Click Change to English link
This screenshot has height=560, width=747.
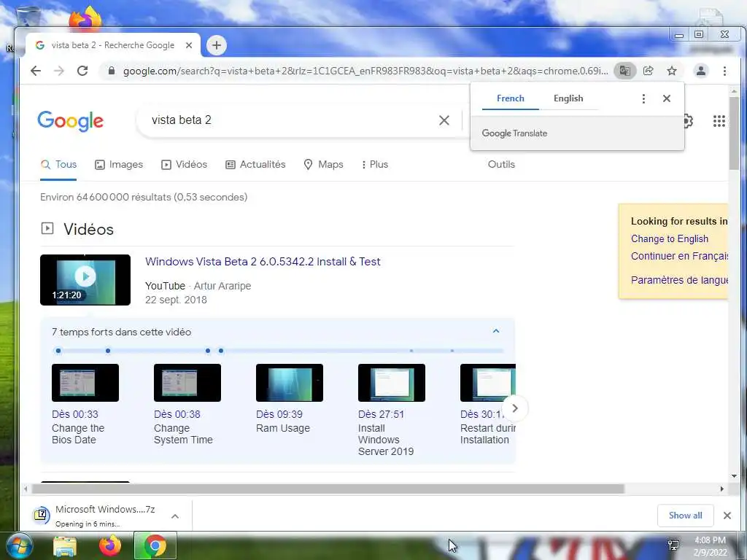tap(670, 239)
